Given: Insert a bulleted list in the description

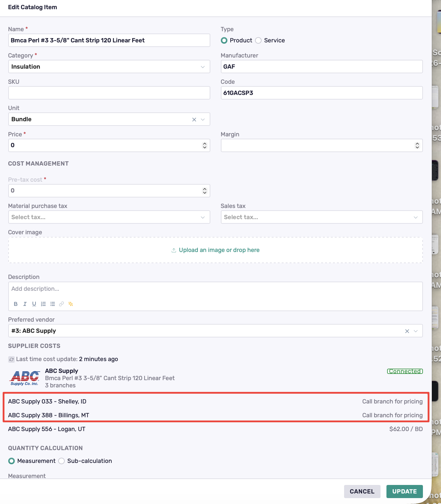Looking at the screenshot, I should pyautogui.click(x=52, y=304).
